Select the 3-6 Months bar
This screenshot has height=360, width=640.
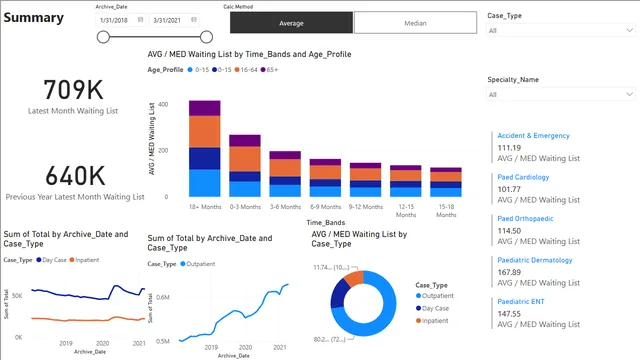[285, 174]
